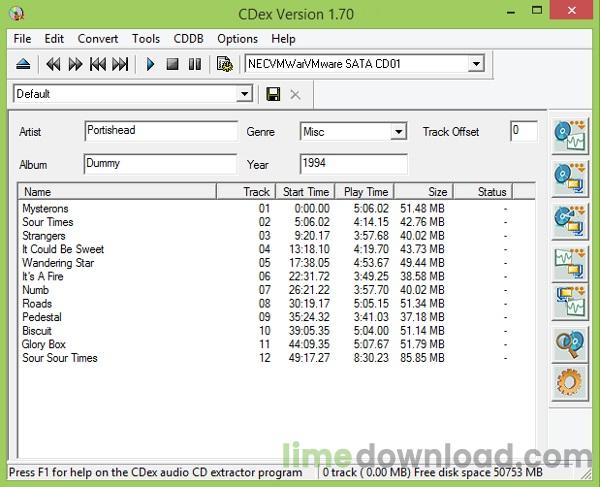This screenshot has width=600, height=487.
Task: Stop playback with the square stop icon
Action: [x=173, y=64]
